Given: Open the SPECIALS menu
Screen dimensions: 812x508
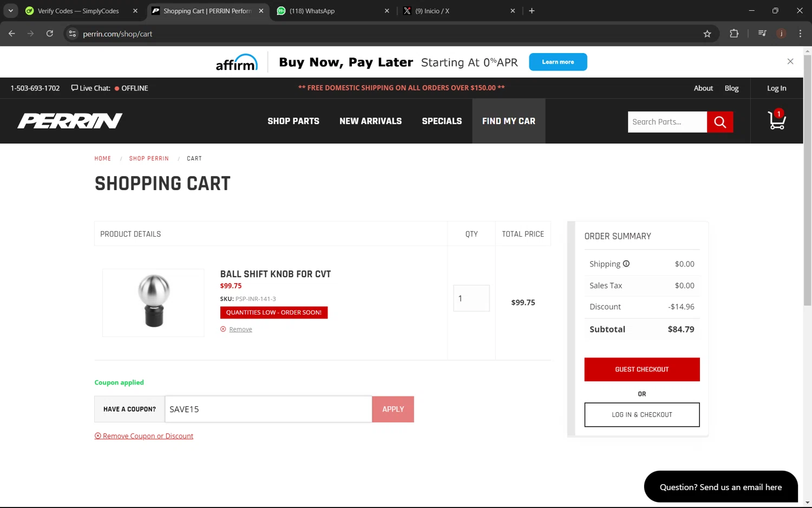Looking at the screenshot, I should (442, 121).
